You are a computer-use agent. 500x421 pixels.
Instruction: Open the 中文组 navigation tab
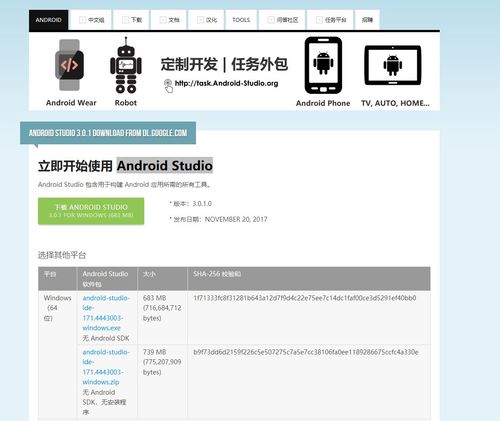coord(92,20)
